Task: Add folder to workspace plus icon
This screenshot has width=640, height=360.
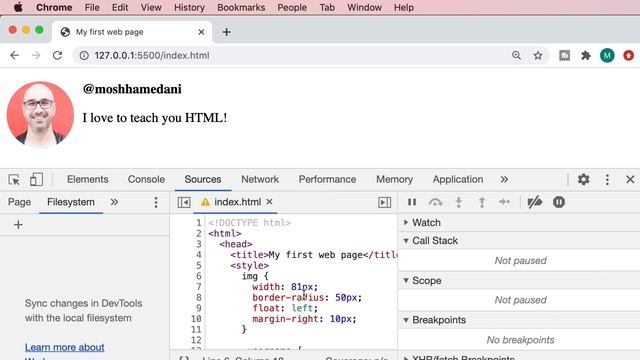Action: pyautogui.click(x=18, y=225)
